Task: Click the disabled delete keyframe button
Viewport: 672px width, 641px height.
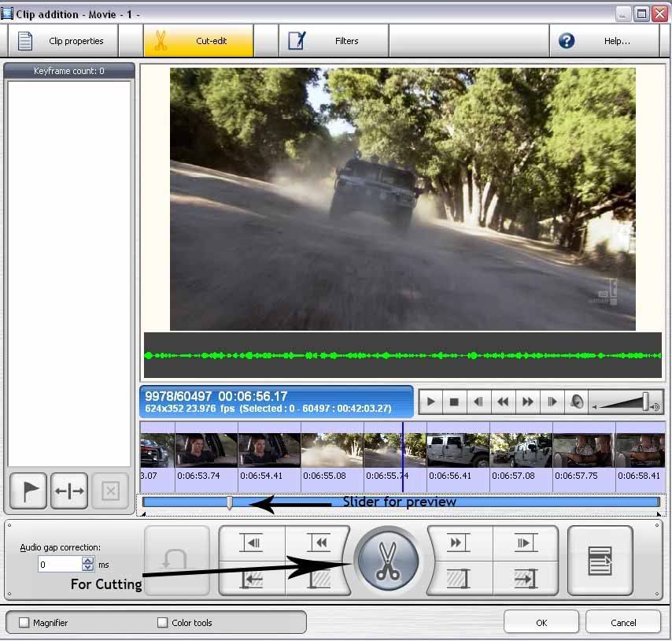Action: click(x=110, y=491)
